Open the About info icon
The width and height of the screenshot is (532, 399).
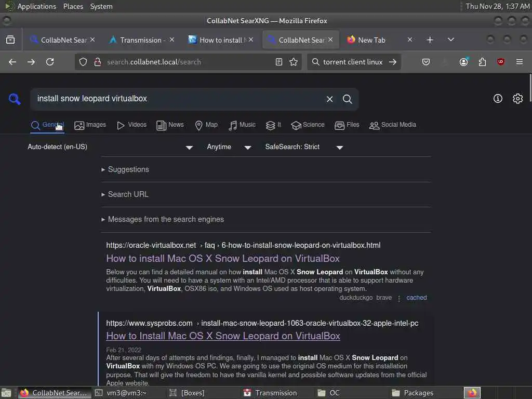point(498,98)
